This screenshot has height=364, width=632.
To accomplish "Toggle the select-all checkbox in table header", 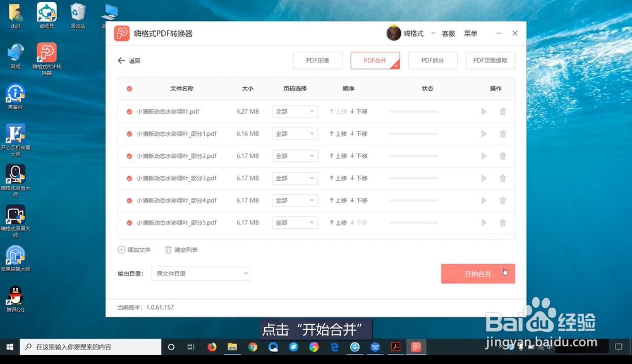I will pos(130,88).
